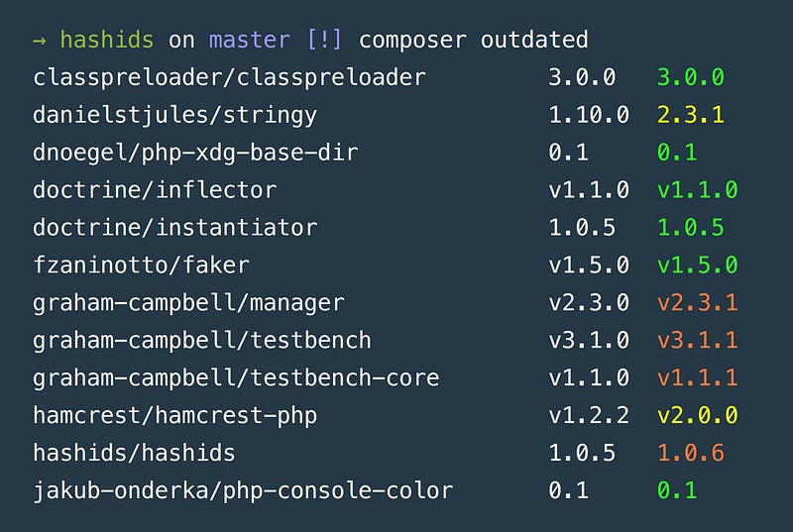Click graham-campbell/testbench-core latest version v1.1.1
This screenshot has width=793, height=532.
pyautogui.click(x=697, y=377)
